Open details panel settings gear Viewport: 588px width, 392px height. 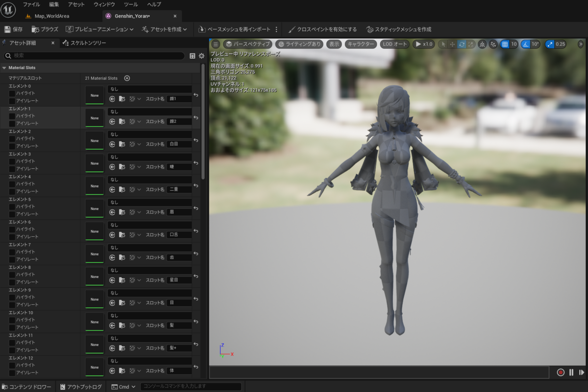201,56
